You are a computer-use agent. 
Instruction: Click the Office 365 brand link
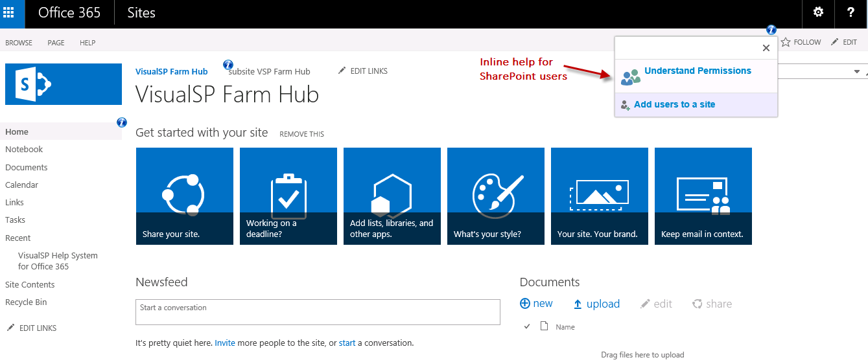[x=69, y=13]
